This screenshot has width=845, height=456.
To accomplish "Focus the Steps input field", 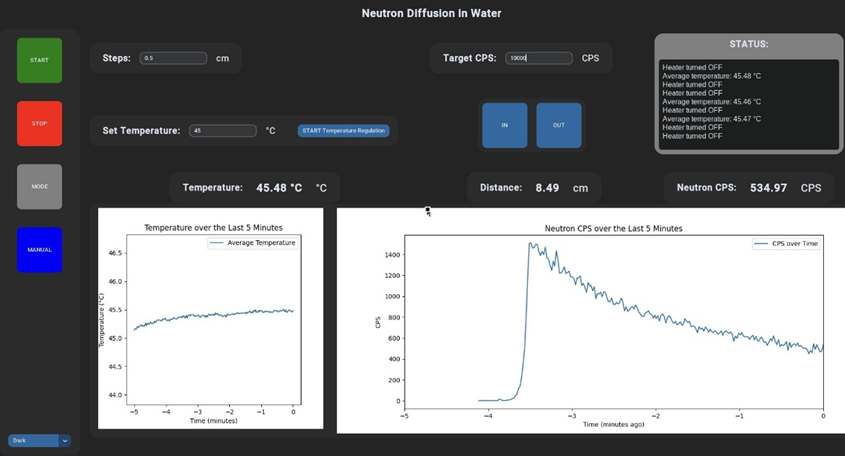I will click(174, 58).
